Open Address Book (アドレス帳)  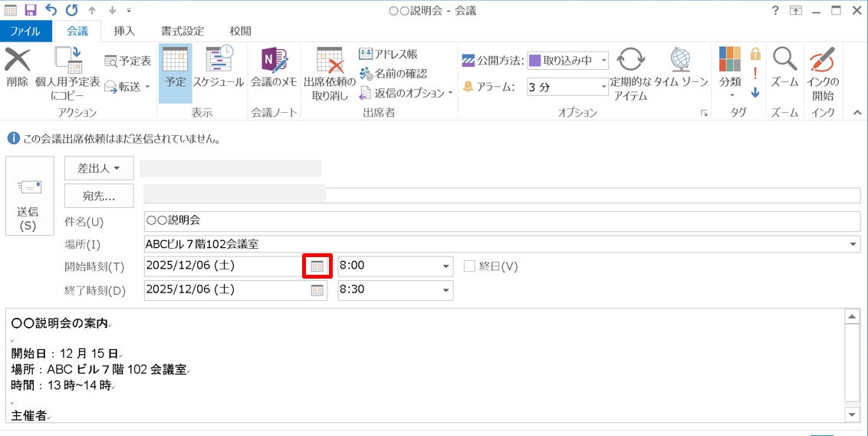(x=389, y=54)
